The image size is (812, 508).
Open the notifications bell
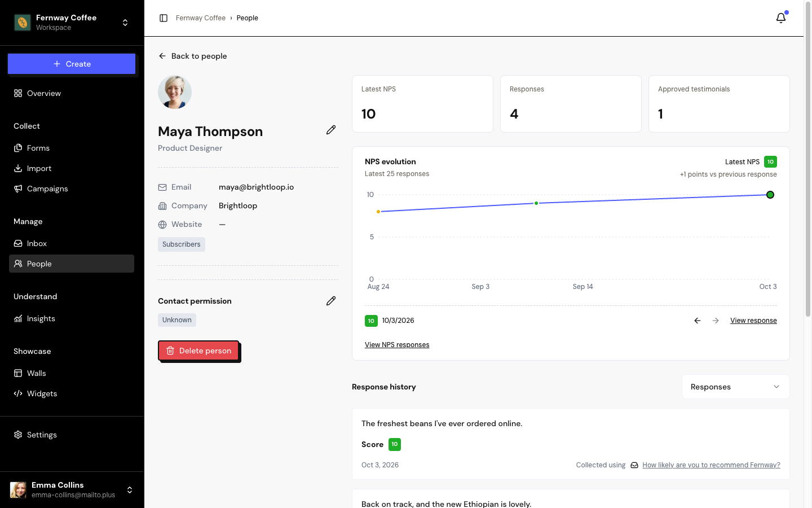pyautogui.click(x=781, y=18)
